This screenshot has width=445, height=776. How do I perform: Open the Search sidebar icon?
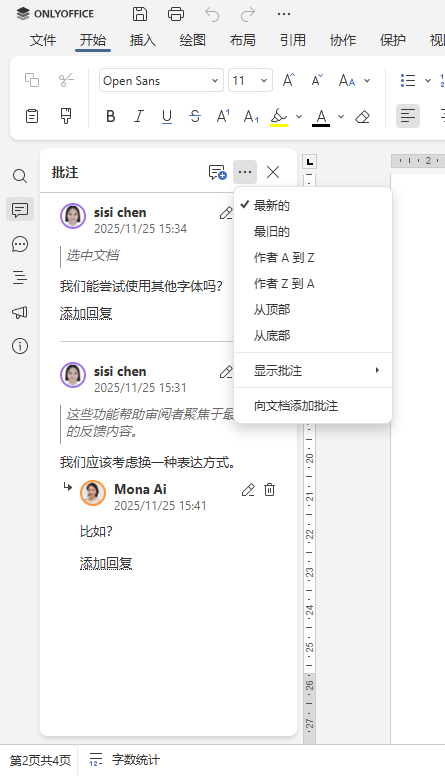coord(20,176)
